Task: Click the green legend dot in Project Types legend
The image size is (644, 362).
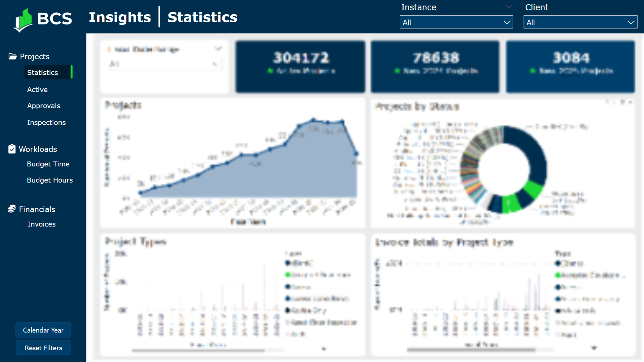Action: click(287, 275)
